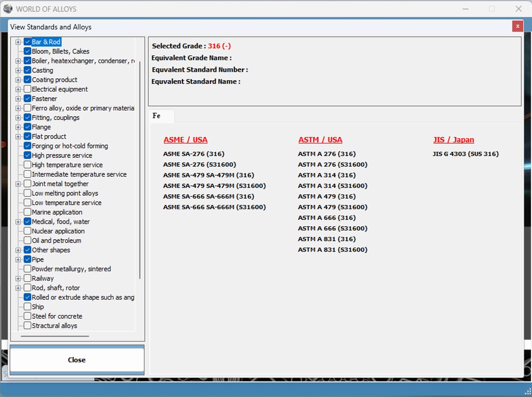Screen dimensions: 532x397
Task: Check the Ferro alloy, oxide checkbox
Action: [x=27, y=108]
